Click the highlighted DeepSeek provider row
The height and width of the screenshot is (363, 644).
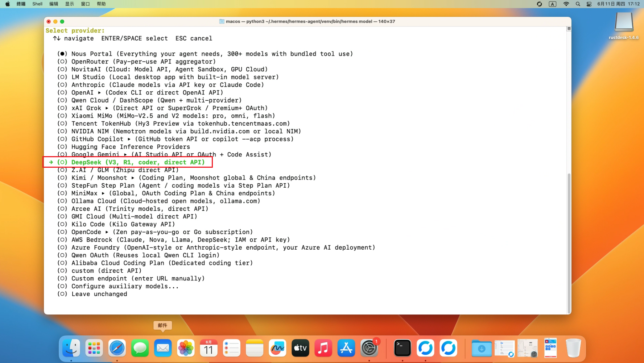(128, 162)
